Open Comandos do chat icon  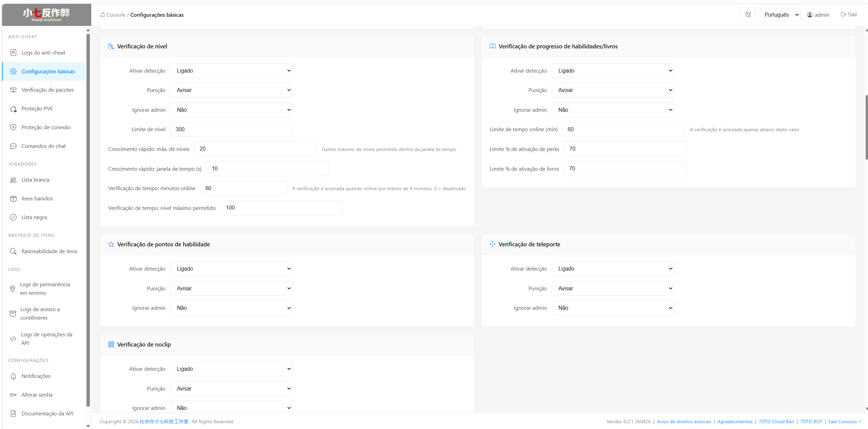pyautogui.click(x=13, y=146)
